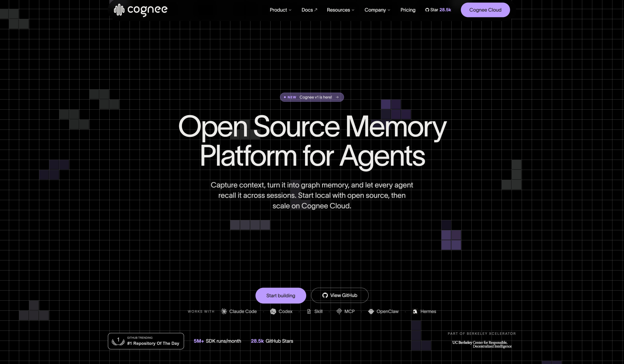The height and width of the screenshot is (364, 624).
Task: Click the Codex label
Action: [x=285, y=311]
